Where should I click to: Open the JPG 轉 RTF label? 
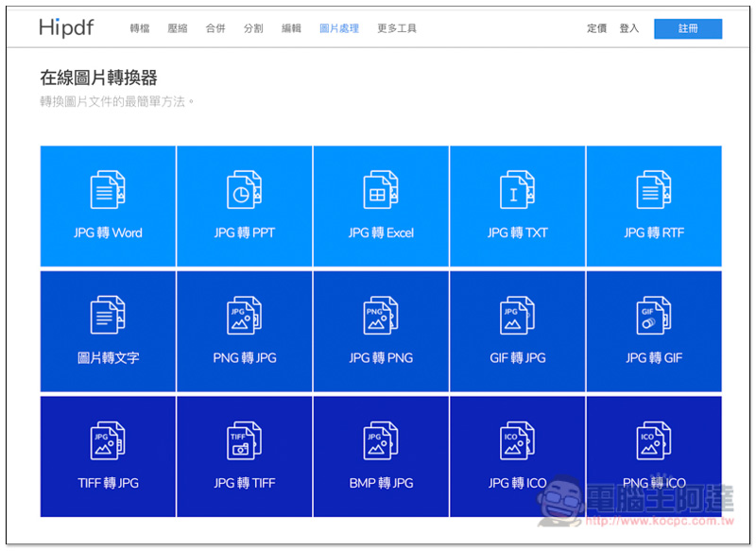(654, 232)
